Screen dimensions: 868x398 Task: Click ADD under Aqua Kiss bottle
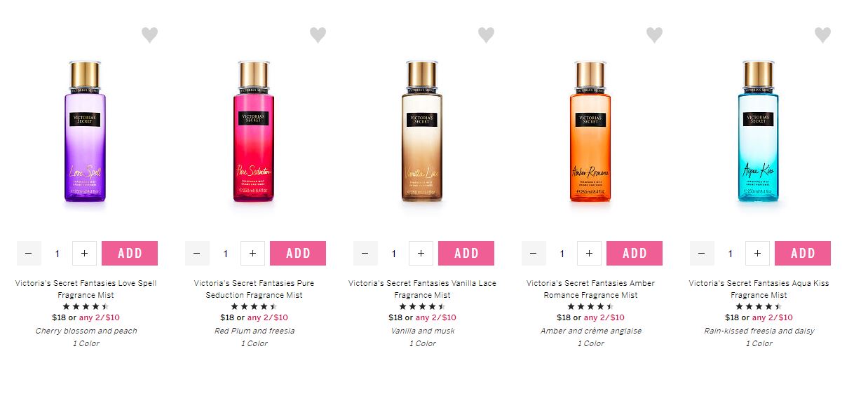[803, 253]
